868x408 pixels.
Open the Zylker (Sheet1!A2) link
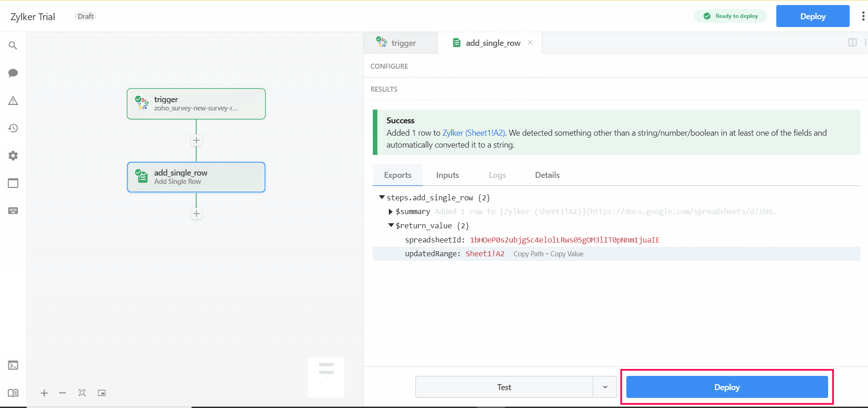point(474,133)
